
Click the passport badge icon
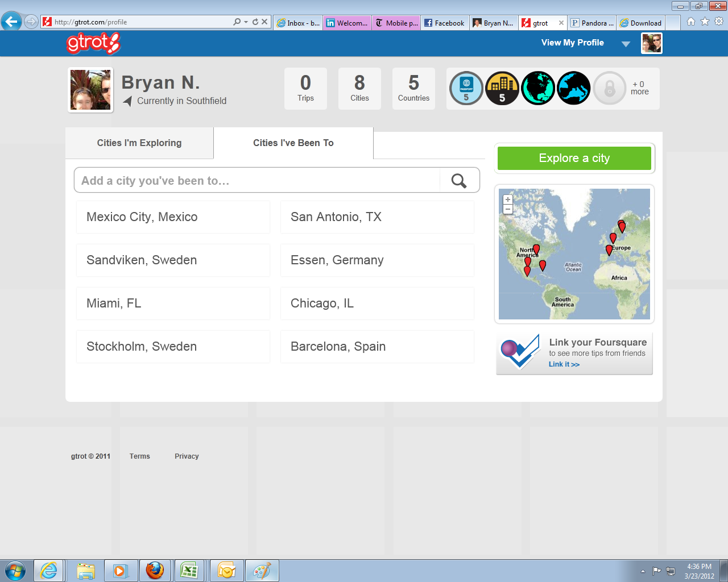coord(466,89)
